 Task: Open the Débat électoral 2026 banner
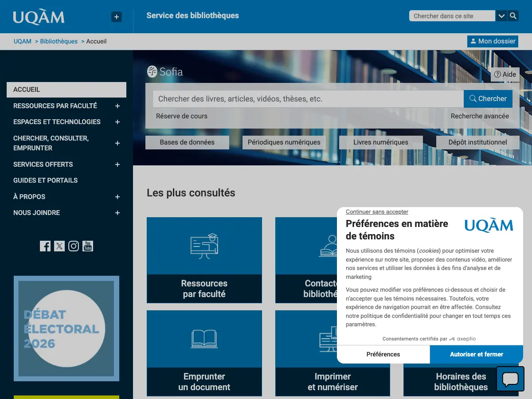[66, 329]
